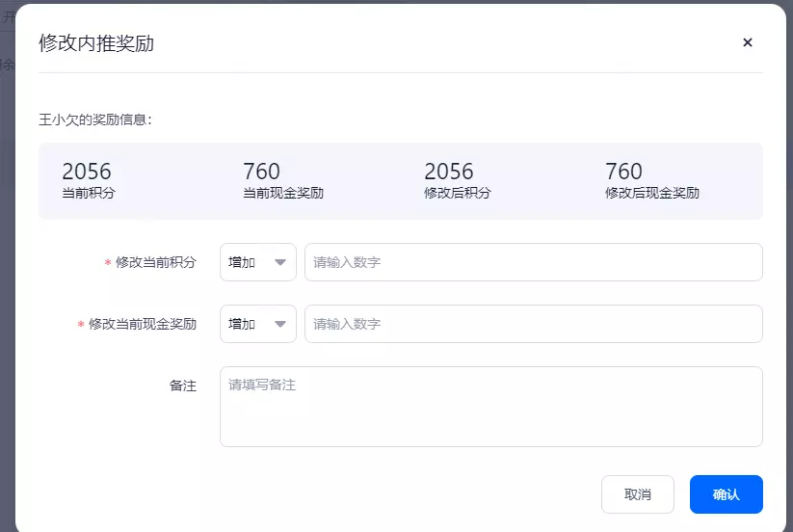The width and height of the screenshot is (793, 532).
Task: Click the arrow icon in the 修改当前积分 selector
Action: point(280,262)
